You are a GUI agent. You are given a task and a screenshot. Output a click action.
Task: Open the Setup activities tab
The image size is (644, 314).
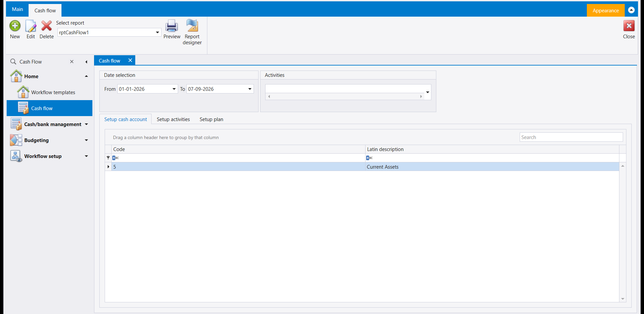[x=173, y=119]
